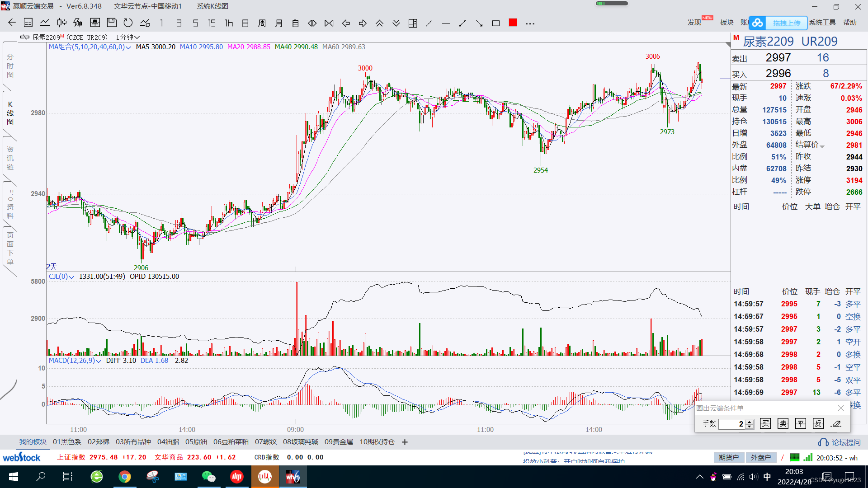Viewport: 868px width, 488px height.
Task: Open the 03所有品种 sector tab
Action: 133,442
